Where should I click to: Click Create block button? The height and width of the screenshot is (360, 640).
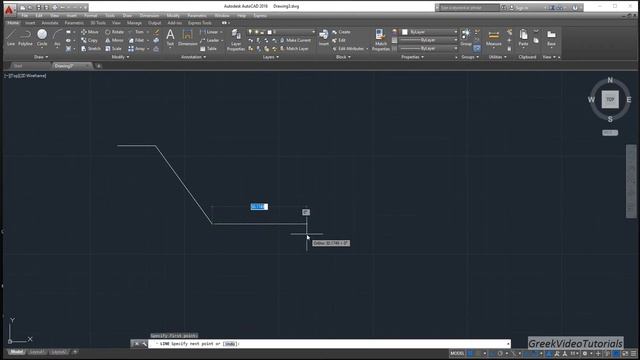tap(341, 32)
